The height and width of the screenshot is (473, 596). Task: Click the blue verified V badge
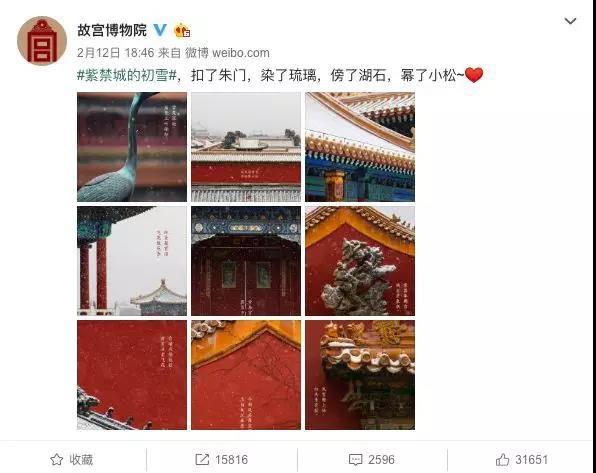pyautogui.click(x=160, y=30)
